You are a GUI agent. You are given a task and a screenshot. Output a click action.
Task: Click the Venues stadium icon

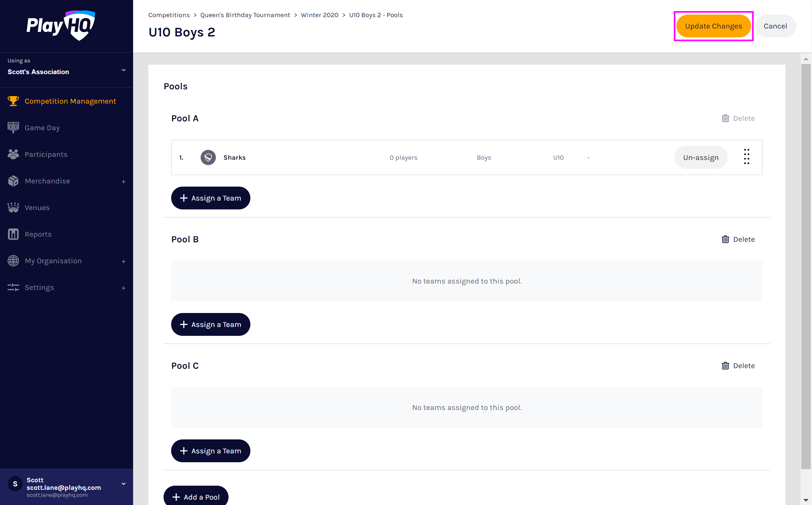click(x=13, y=208)
